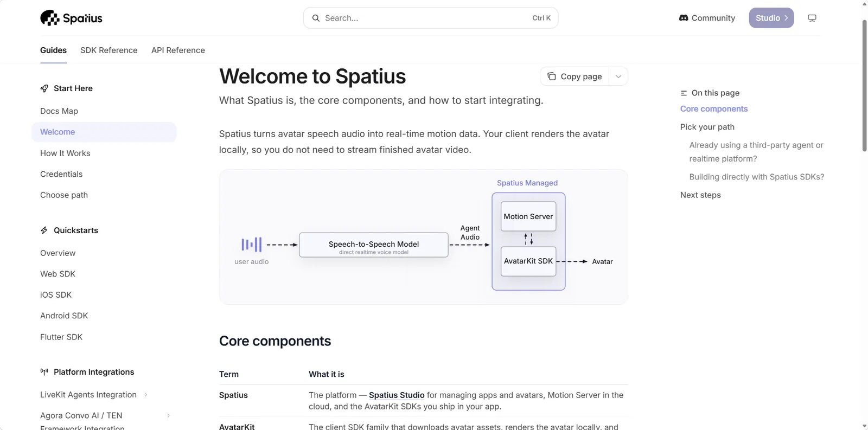
Task: Click the Spatius logo
Action: click(71, 18)
